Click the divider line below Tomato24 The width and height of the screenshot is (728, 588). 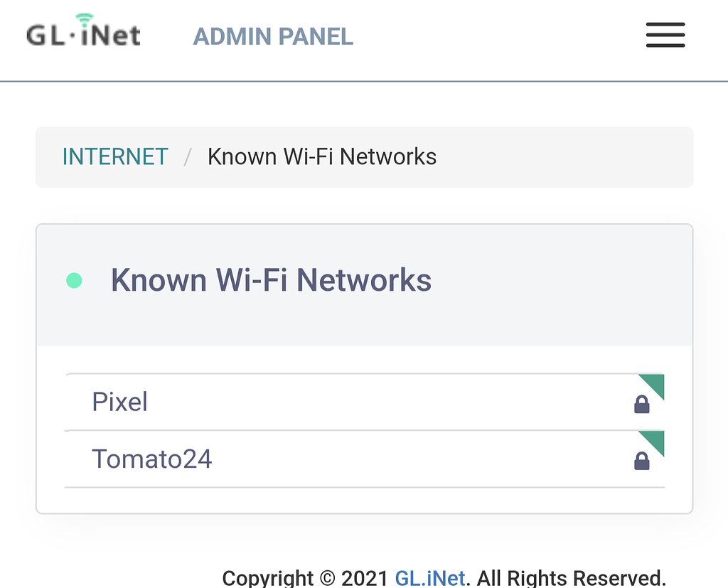[x=364, y=487]
